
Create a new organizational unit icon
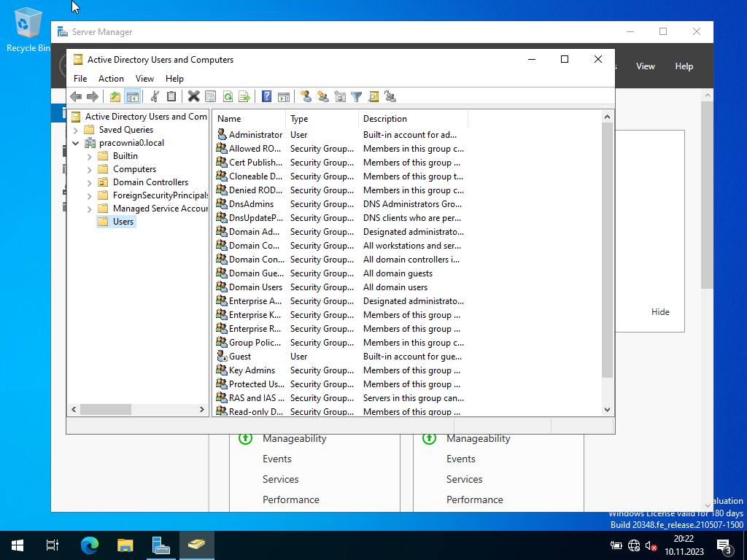(x=340, y=97)
